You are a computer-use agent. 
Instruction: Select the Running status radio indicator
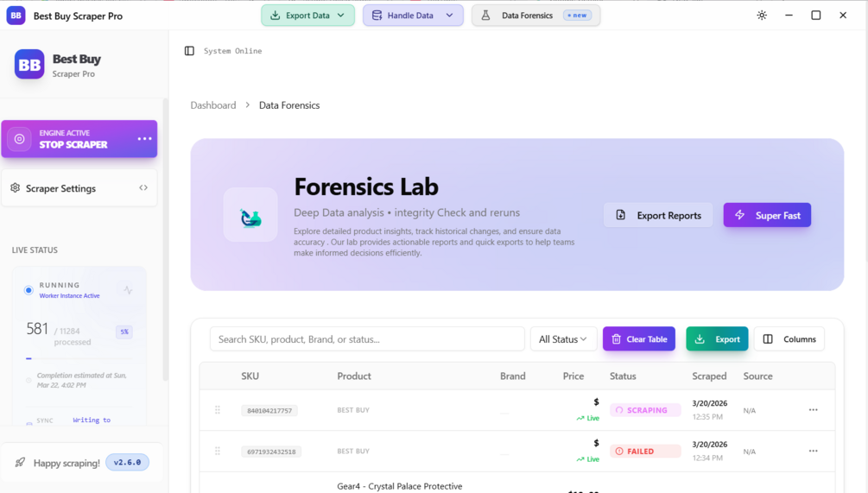(x=29, y=290)
